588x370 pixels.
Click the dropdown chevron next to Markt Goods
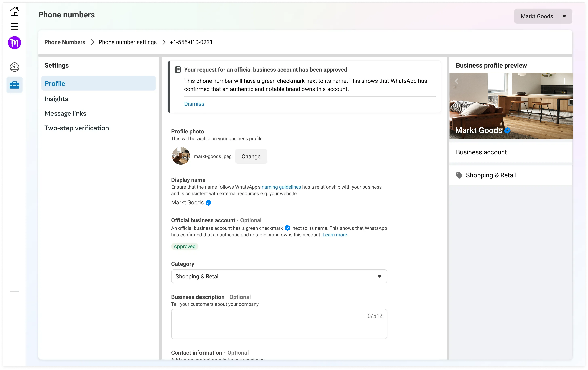[x=564, y=16]
